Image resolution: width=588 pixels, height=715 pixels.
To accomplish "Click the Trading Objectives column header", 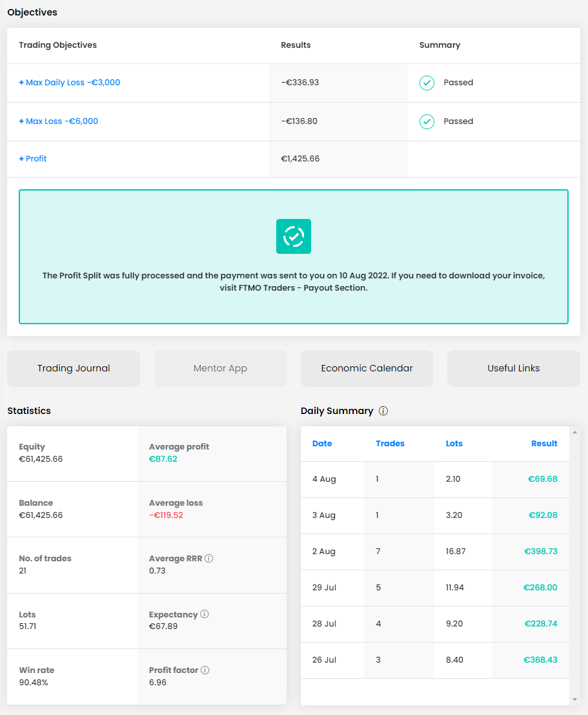I will 58,45.
